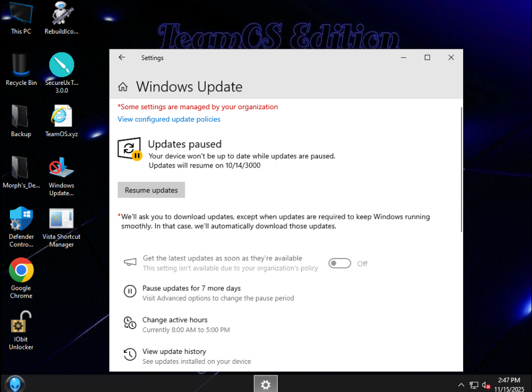
Task: Open the RebuildIco desktop shortcut
Action: [x=61, y=18]
